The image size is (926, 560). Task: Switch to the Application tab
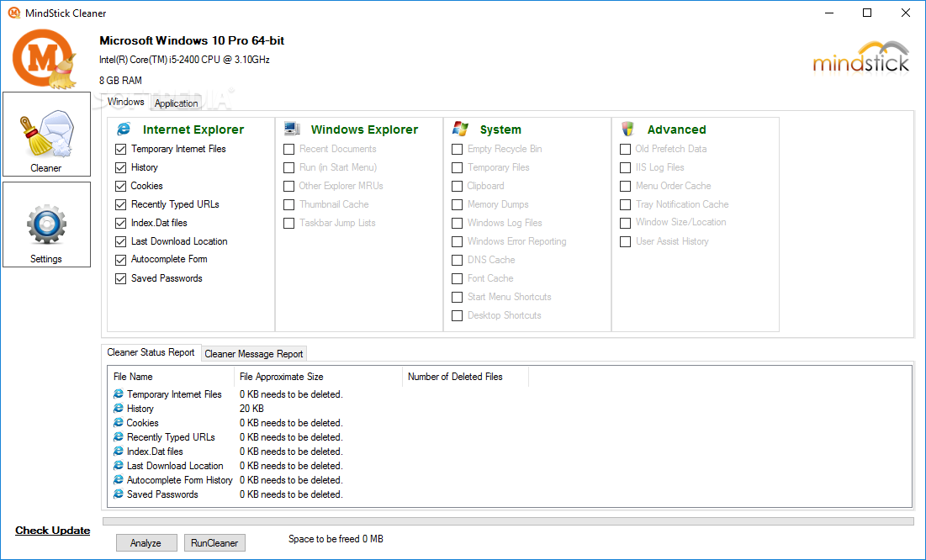click(176, 103)
